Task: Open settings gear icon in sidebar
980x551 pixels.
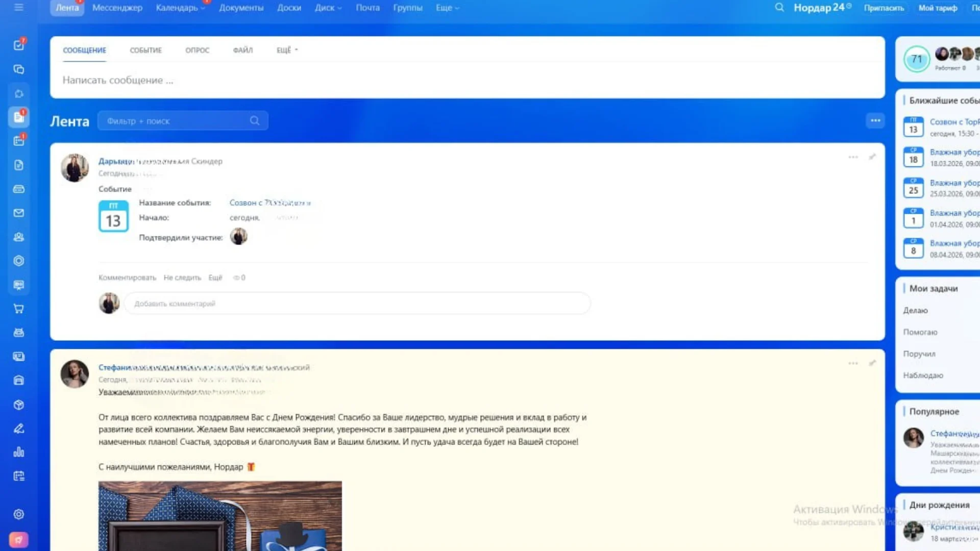Action: tap(19, 514)
